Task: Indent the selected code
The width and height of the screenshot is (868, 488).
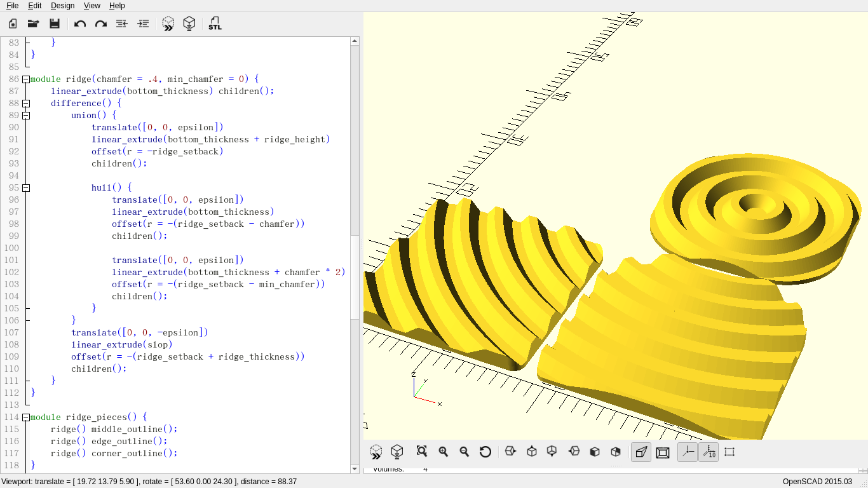Action: point(143,24)
